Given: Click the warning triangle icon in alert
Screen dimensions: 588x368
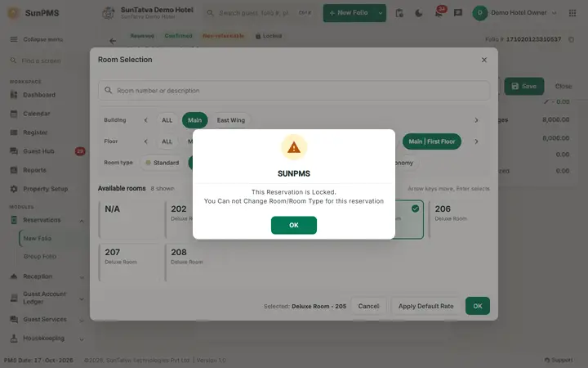Looking at the screenshot, I should 294,147.
